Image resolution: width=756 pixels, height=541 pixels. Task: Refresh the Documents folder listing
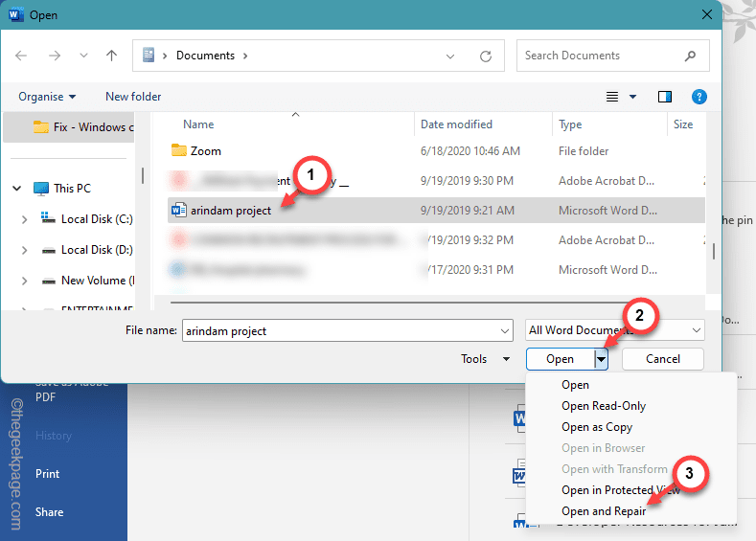pos(486,56)
